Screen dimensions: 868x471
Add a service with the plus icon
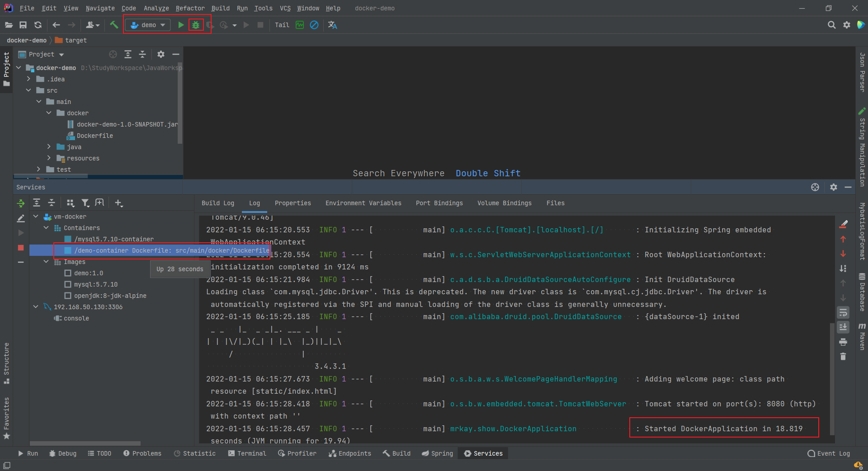(x=118, y=203)
